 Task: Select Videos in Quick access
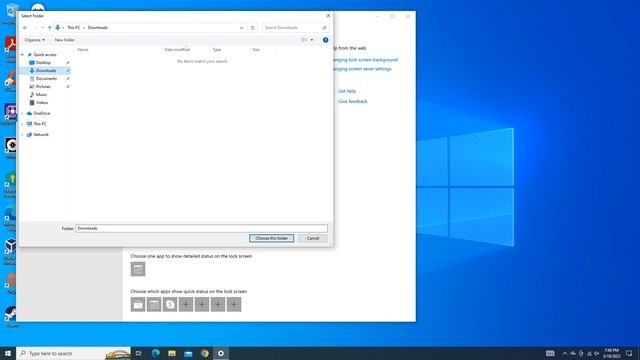pos(42,103)
